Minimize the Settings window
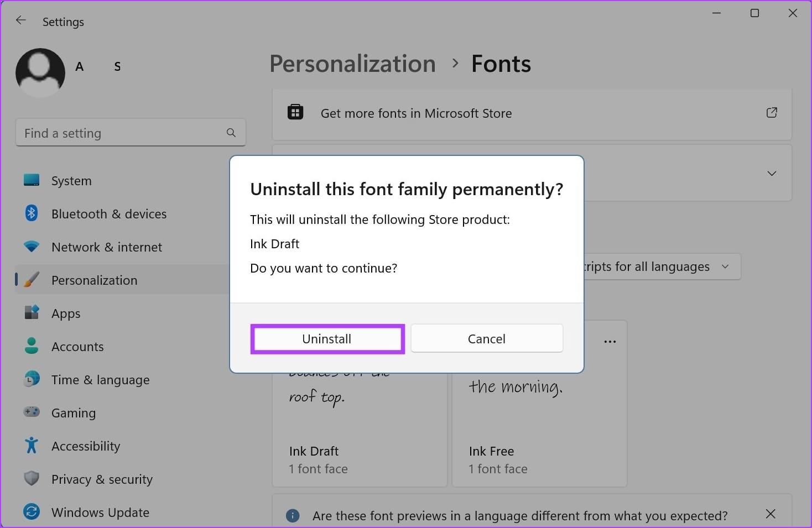This screenshot has height=528, width=812. pos(717,13)
